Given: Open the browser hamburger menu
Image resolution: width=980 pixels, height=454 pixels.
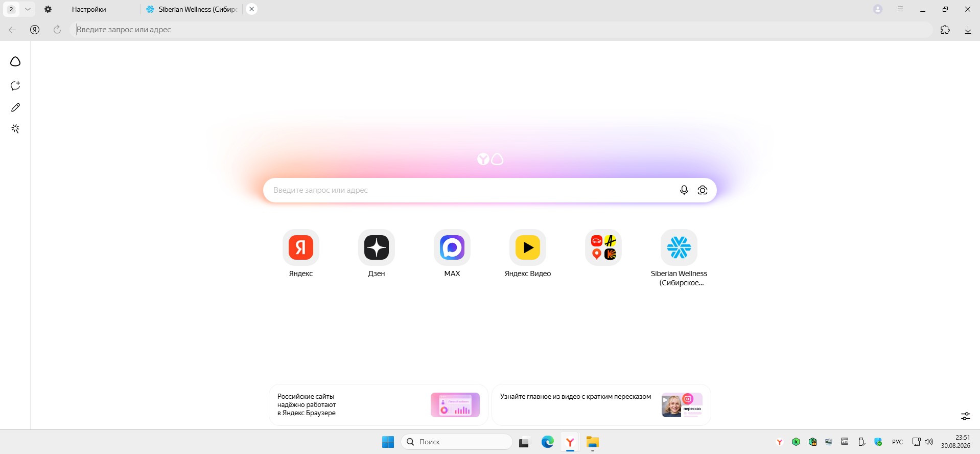Looking at the screenshot, I should click(x=900, y=9).
